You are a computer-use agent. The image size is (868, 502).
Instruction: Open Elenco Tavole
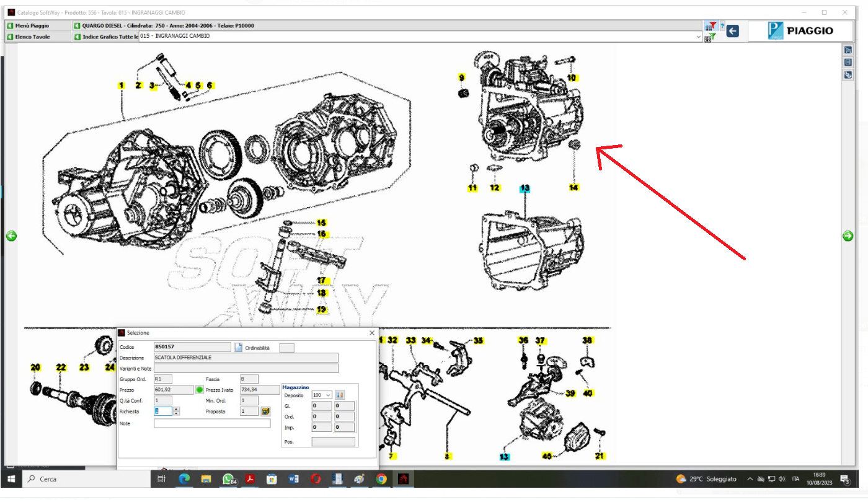pos(36,37)
